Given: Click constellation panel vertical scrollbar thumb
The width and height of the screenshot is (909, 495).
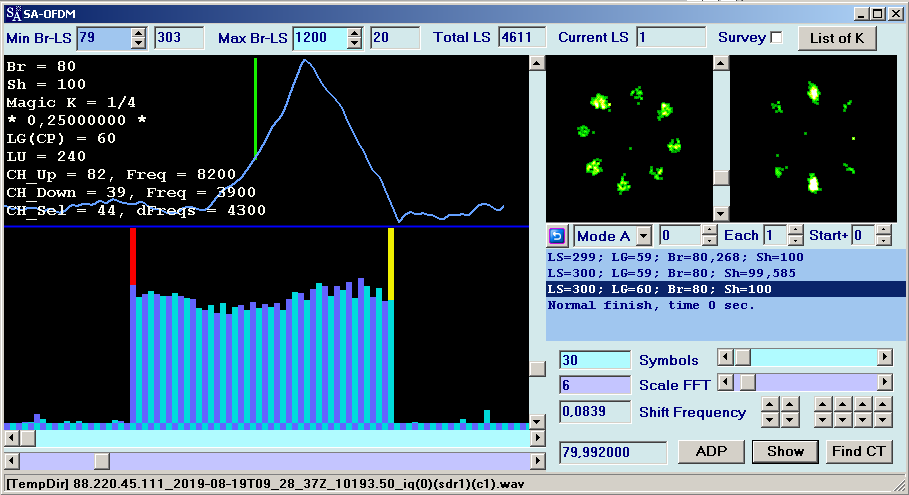Looking at the screenshot, I should coord(721,177).
